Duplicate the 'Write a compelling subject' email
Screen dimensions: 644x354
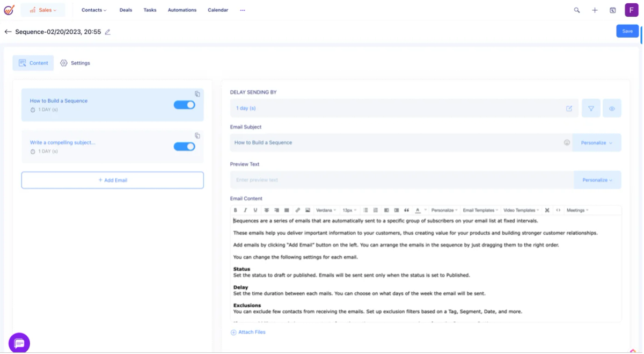click(197, 136)
